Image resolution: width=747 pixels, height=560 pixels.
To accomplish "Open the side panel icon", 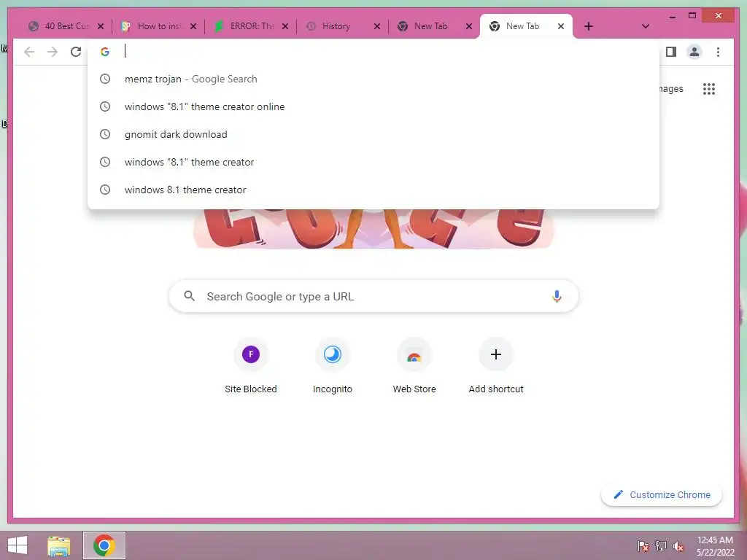I will pyautogui.click(x=671, y=52).
